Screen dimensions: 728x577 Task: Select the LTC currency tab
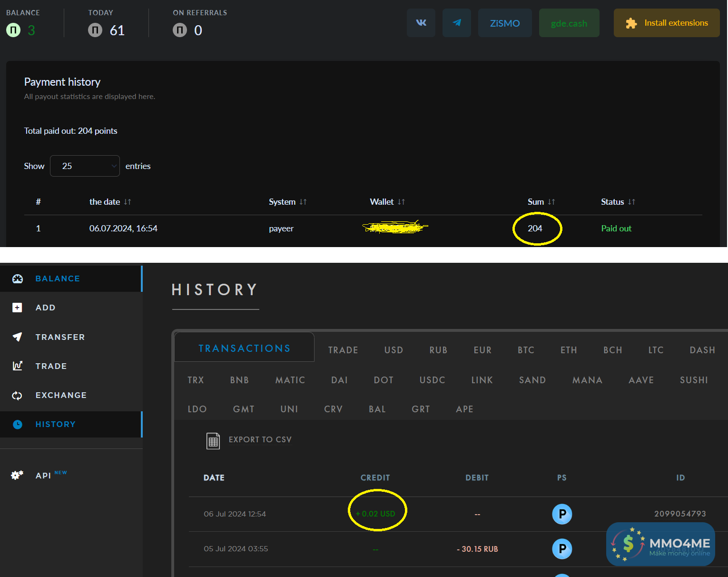coord(656,350)
